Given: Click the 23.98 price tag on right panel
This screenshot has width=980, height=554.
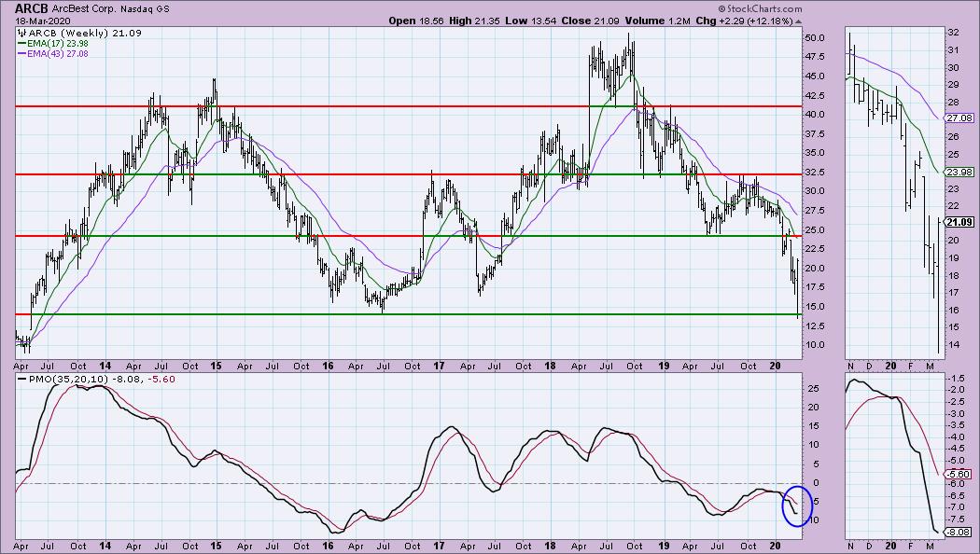Looking at the screenshot, I should pyautogui.click(x=959, y=172).
